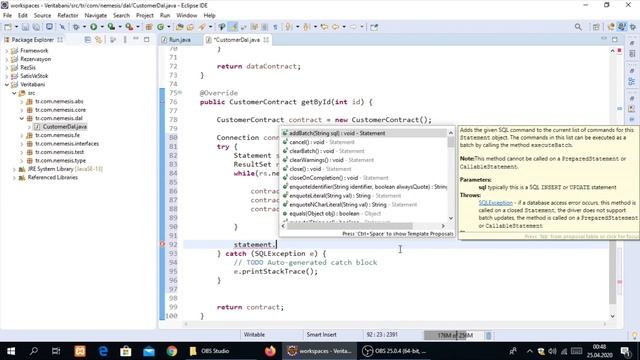
Task: Click the Pin Editor icon
Action: [374, 27]
